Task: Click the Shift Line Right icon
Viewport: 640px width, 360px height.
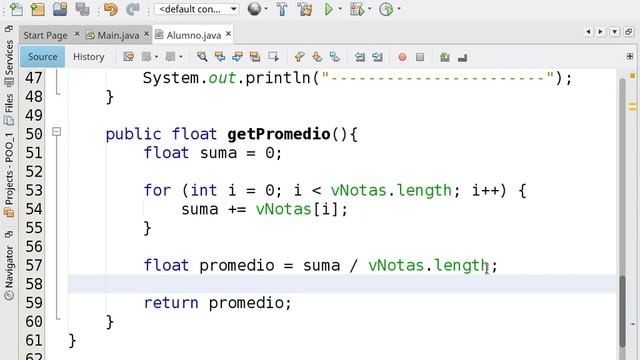Action: tap(378, 57)
